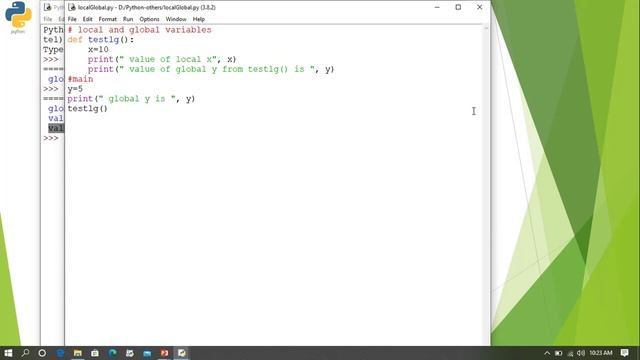Viewport: 640px width, 360px height.
Task: Click the print line with 'value of global y from testlg()'
Action: [x=211, y=69]
